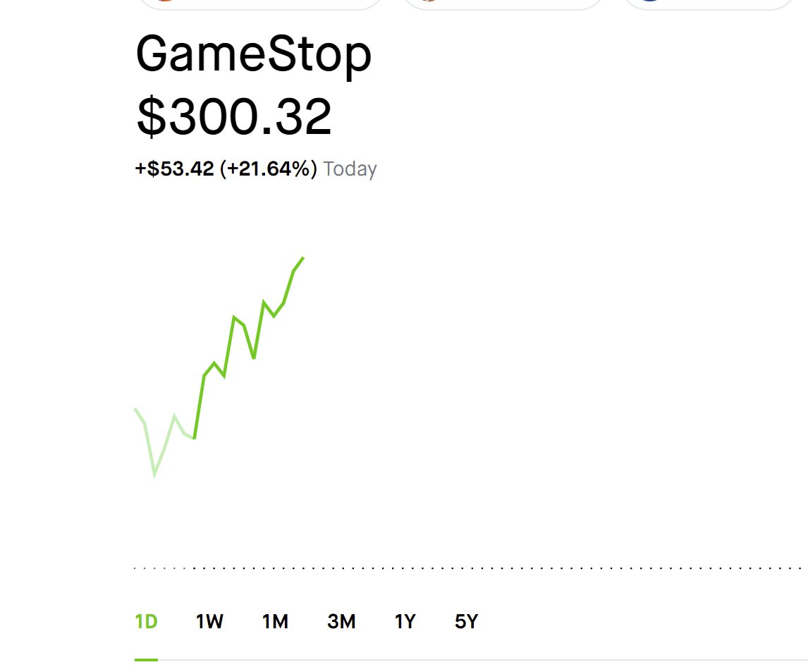Click the (+21.64%) percentage change
This screenshot has height=672, width=808.
pyautogui.click(x=269, y=169)
